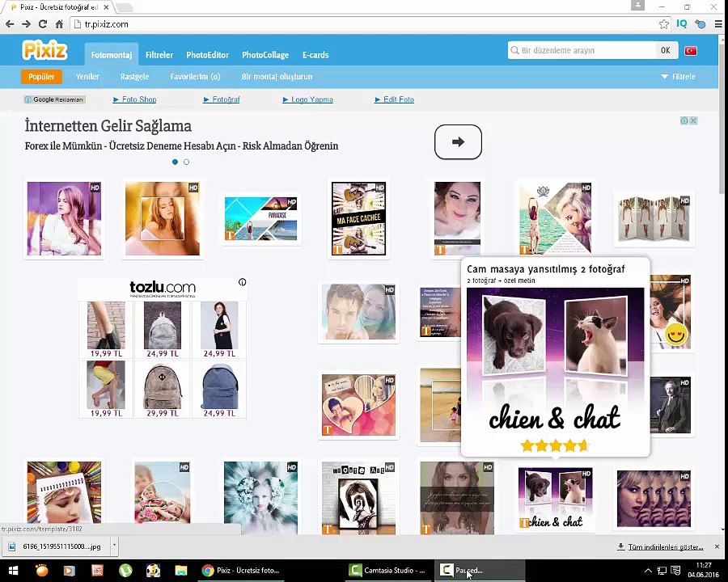
Task: Open the browser home page icon
Action: pos(59,24)
